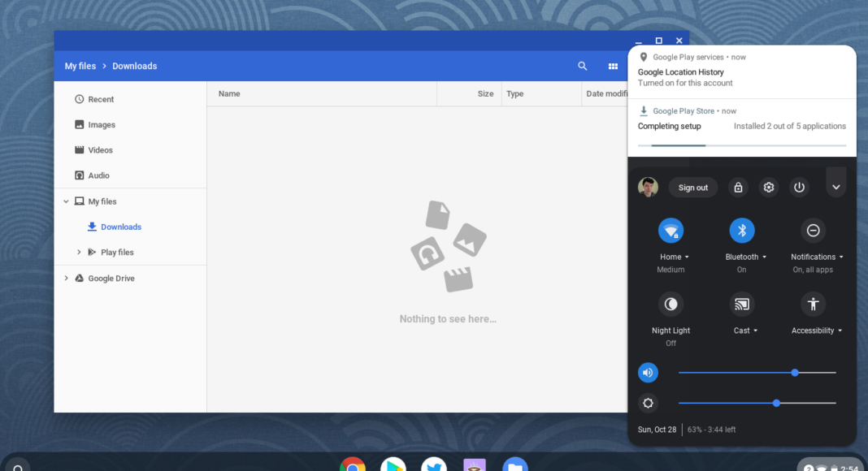
Task: Open Accessibility dropdown menu
Action: [817, 331]
